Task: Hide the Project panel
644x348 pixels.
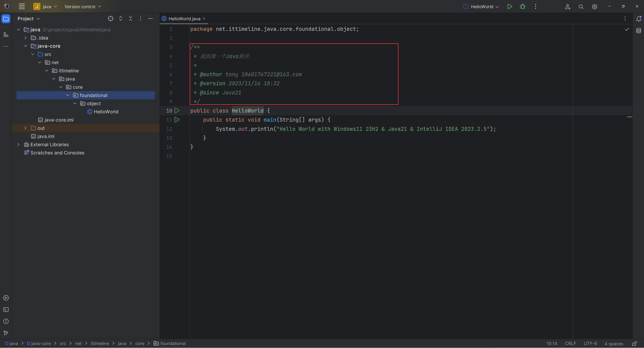Action: point(150,19)
